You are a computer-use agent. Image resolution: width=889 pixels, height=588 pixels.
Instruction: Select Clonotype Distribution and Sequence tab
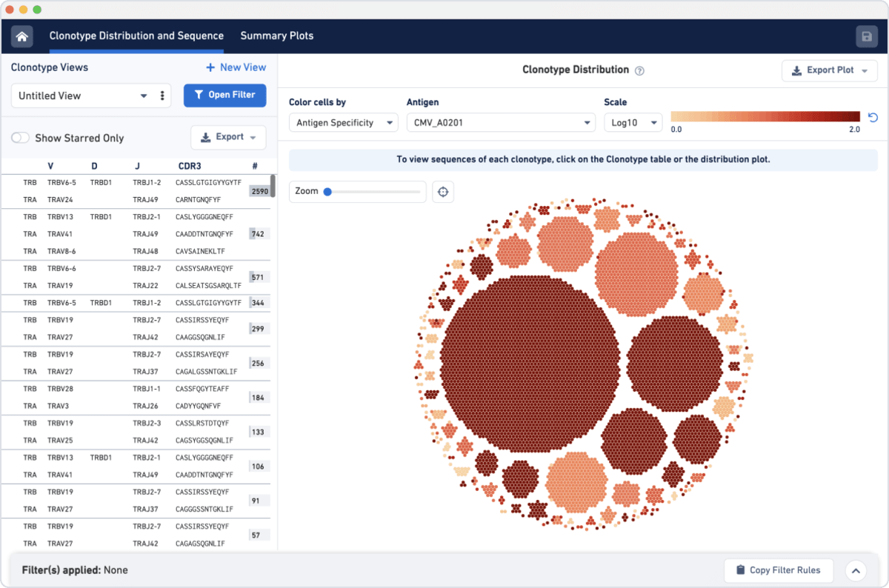(136, 36)
